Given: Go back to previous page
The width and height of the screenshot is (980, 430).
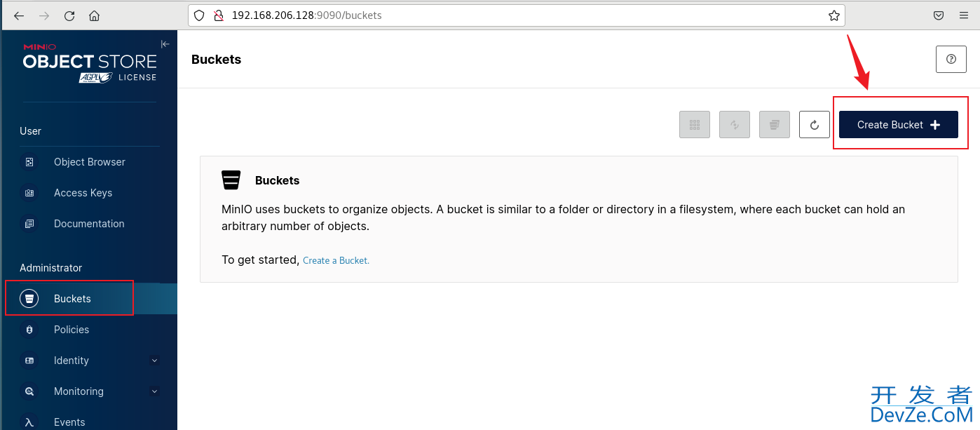Looking at the screenshot, I should coord(19,15).
